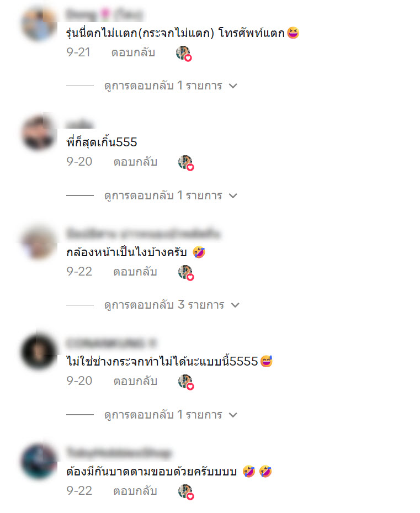This screenshot has width=420, height=513.
Task: Reply (ตอบกลับ) to พี่ก็สุดเกิ้น555 comment
Action: pos(135,162)
